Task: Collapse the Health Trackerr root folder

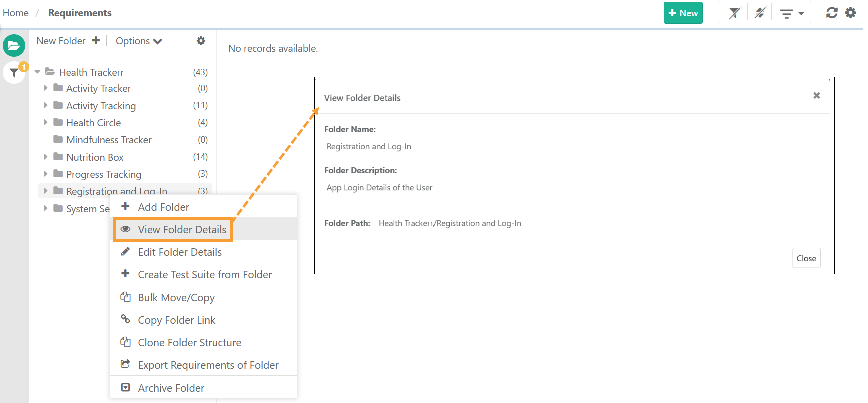Action: (x=37, y=72)
